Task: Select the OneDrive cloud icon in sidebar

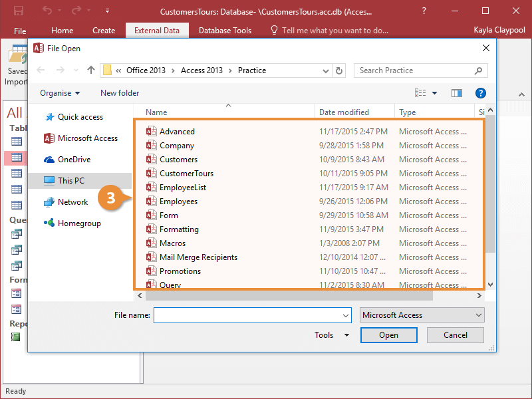Action: (x=49, y=160)
